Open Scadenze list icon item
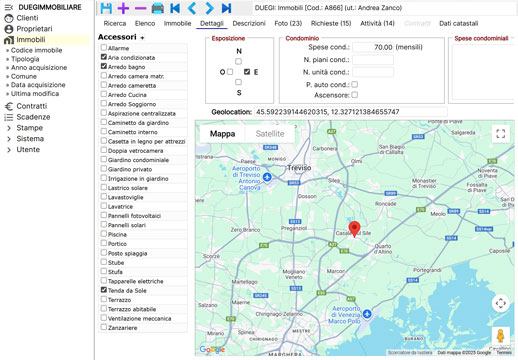 coord(33,117)
